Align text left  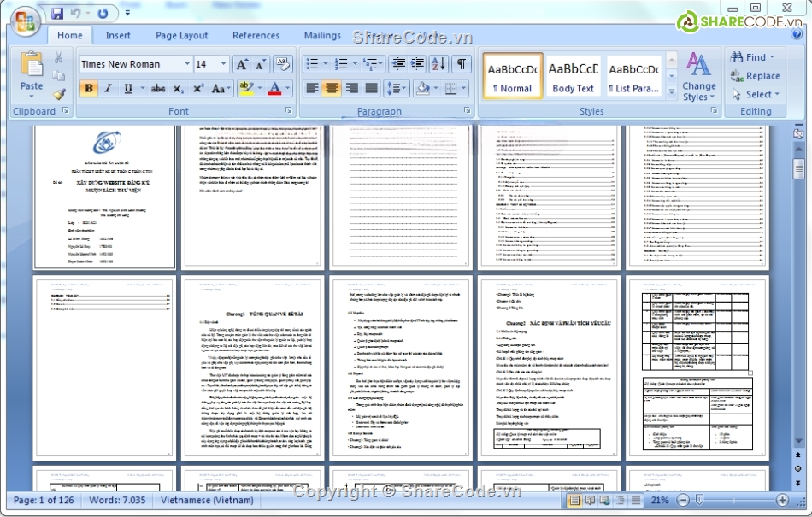tap(312, 89)
